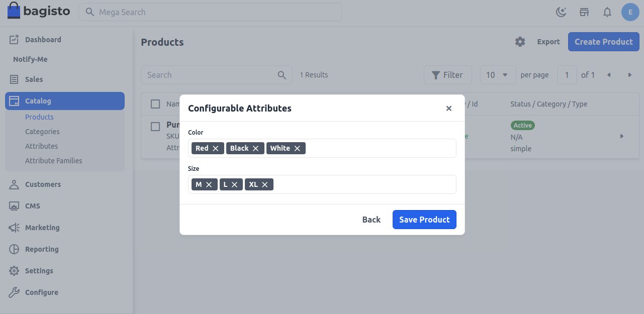Click the Reporting pie-chart icon
The height and width of the screenshot is (314, 644).
14,249
